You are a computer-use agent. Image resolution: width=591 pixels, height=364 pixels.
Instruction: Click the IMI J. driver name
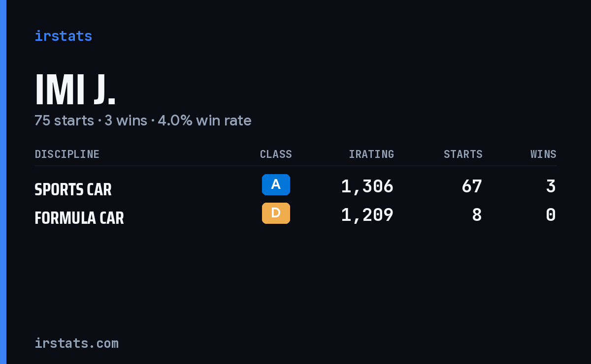coord(75,90)
